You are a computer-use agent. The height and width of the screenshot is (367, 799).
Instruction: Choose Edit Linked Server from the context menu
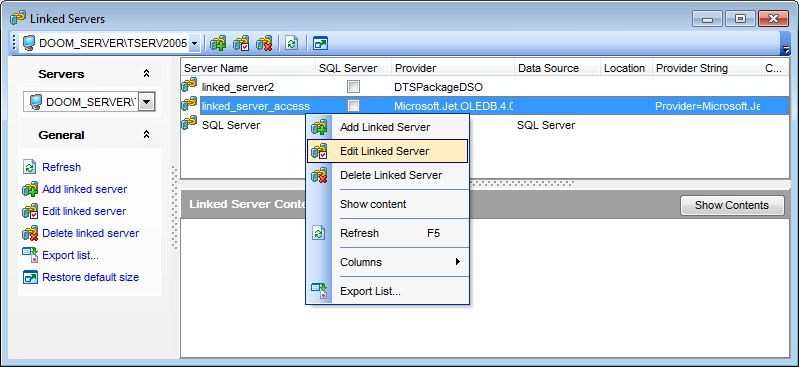pos(387,151)
